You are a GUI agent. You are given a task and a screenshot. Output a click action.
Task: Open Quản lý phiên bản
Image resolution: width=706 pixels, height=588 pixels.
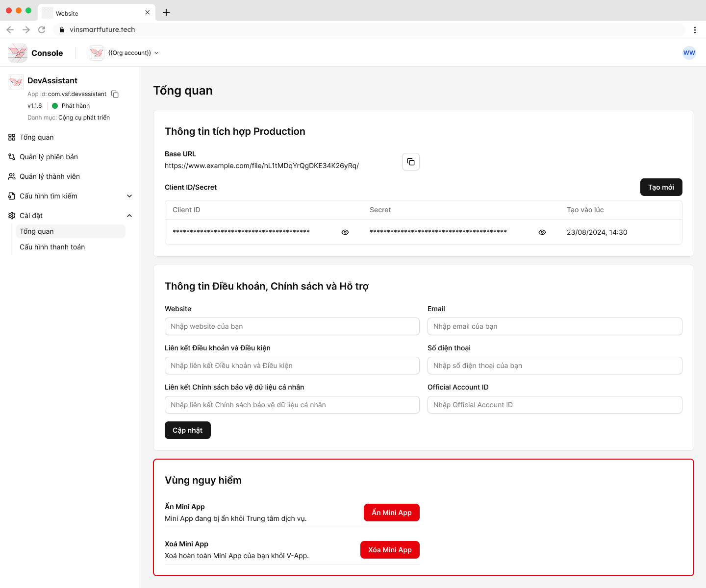pyautogui.click(x=49, y=157)
